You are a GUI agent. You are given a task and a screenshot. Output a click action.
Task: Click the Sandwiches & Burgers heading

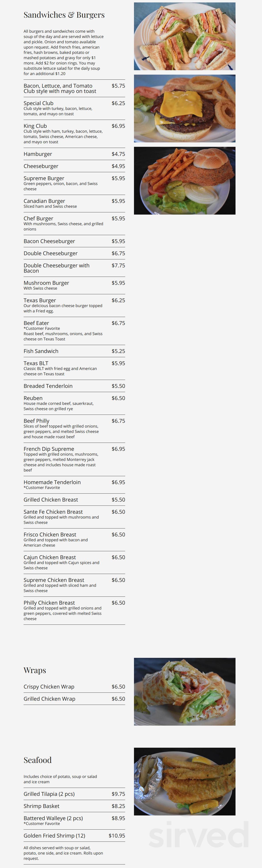(64, 15)
